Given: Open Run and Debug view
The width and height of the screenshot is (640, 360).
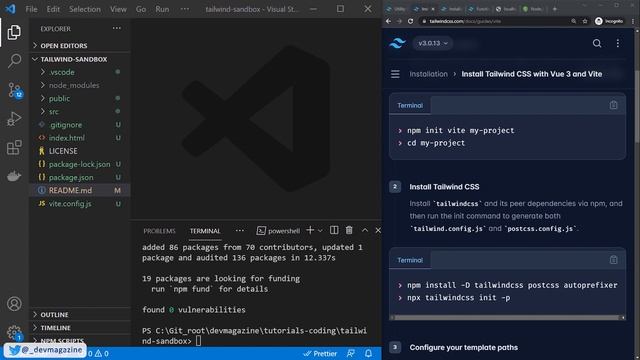Looking at the screenshot, I should click(14, 119).
